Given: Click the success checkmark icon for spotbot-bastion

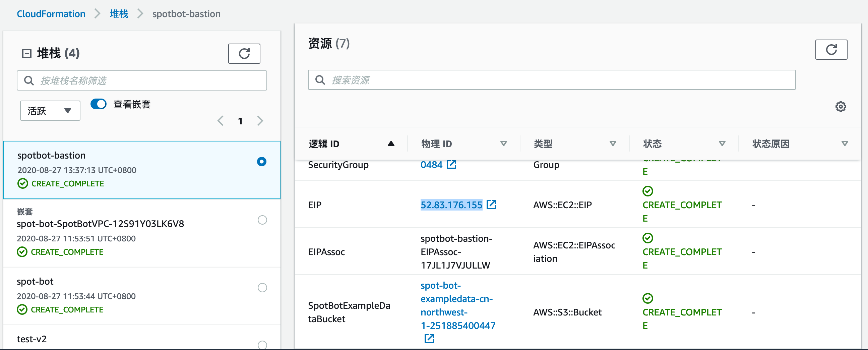Looking at the screenshot, I should (22, 183).
